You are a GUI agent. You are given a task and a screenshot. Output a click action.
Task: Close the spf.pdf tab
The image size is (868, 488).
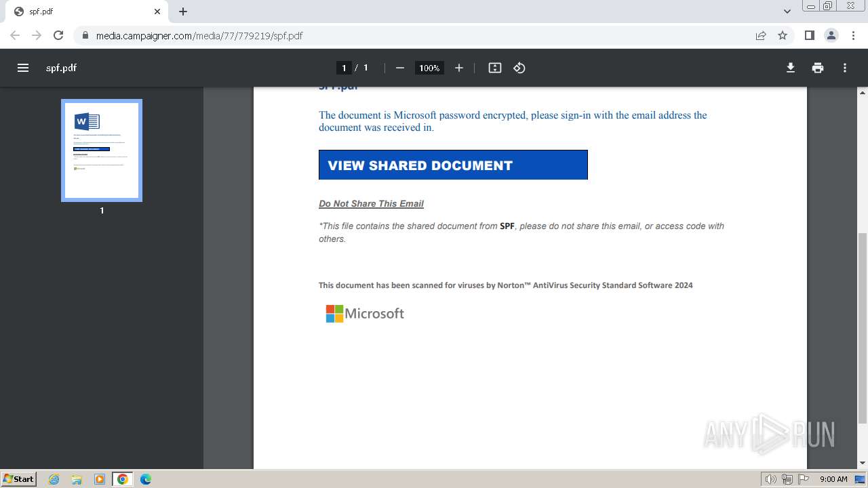coord(157,12)
